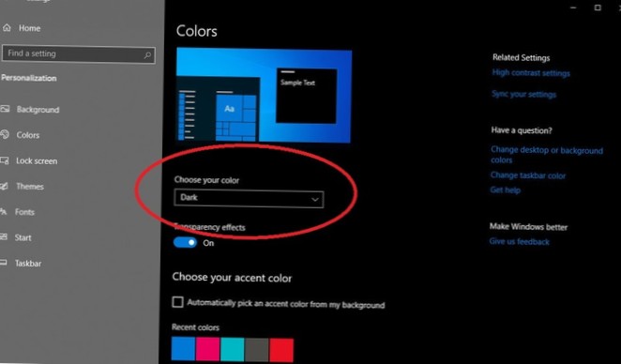
Task: Open High contrast settings link
Action: point(531,73)
